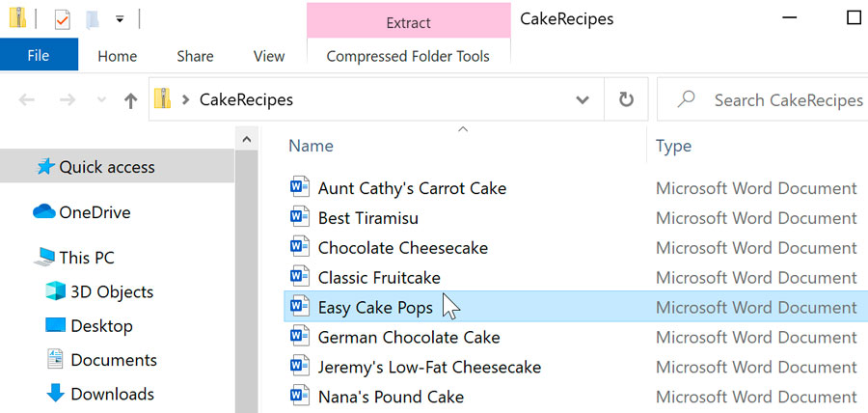The image size is (868, 413).
Task: Click the zipped folder icon in title bar
Action: 17,17
